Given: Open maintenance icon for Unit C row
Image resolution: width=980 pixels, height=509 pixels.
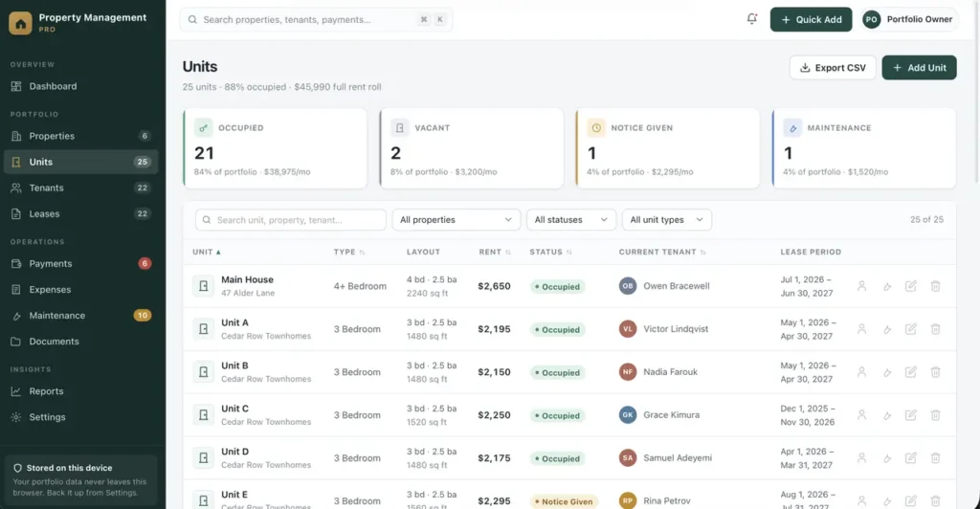Looking at the screenshot, I should (887, 415).
